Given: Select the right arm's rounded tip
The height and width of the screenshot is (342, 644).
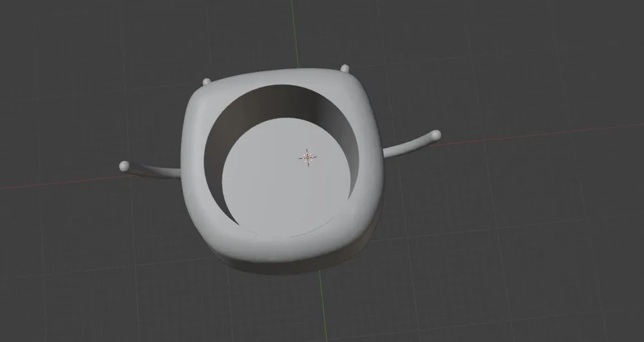Looking at the screenshot, I should pos(435,135).
